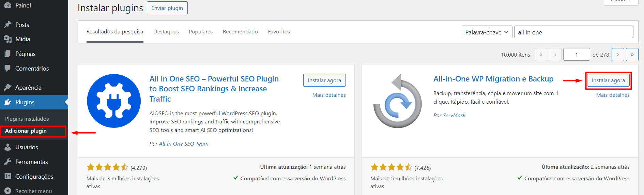The width and height of the screenshot is (644, 195).
Task: Switch to the Destaques tab
Action: (166, 32)
